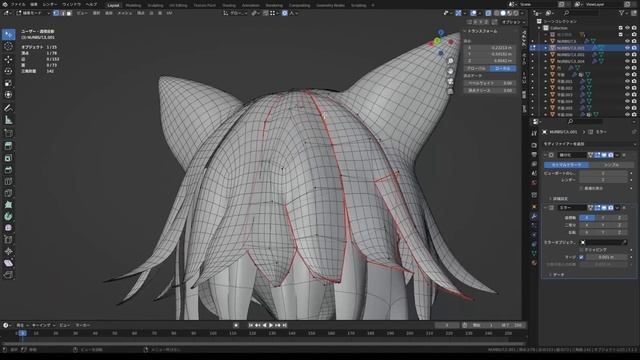Select the 3D Cursor tool

click(8, 47)
